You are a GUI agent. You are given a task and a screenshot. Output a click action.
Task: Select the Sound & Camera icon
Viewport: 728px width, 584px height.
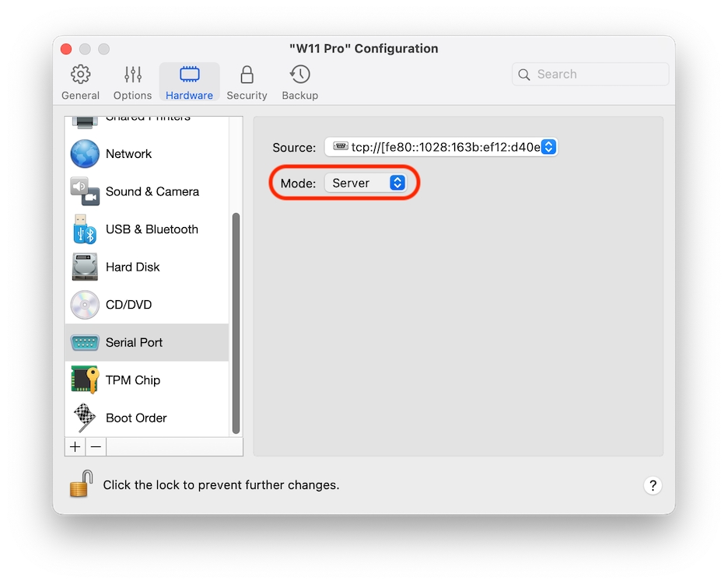[85, 191]
